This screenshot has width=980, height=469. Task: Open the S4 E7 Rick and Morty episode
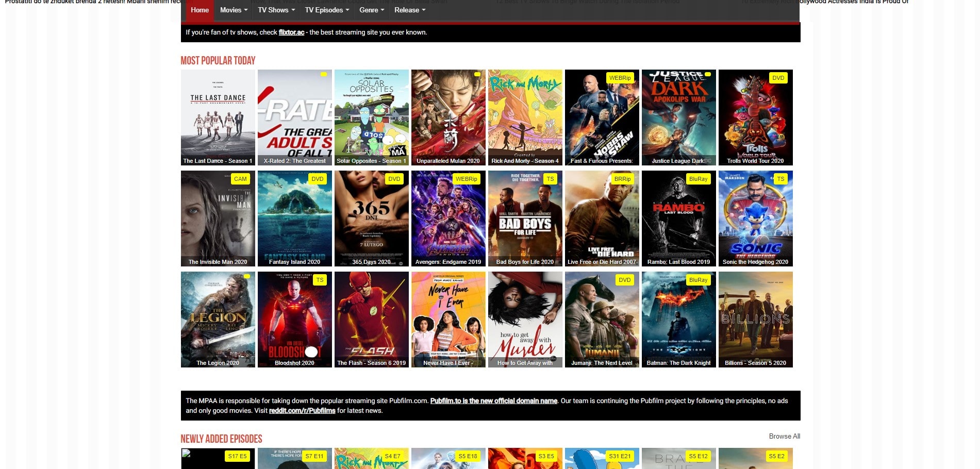372,458
